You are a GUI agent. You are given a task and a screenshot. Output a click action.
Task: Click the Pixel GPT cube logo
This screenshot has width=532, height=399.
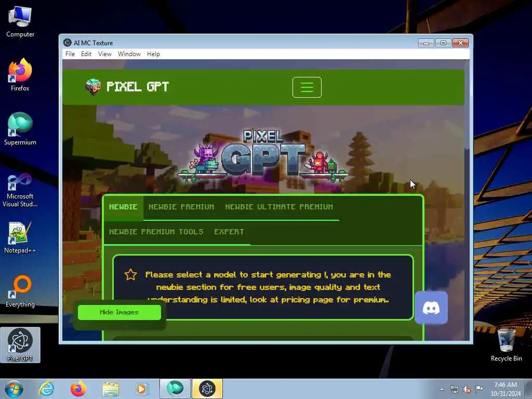93,87
